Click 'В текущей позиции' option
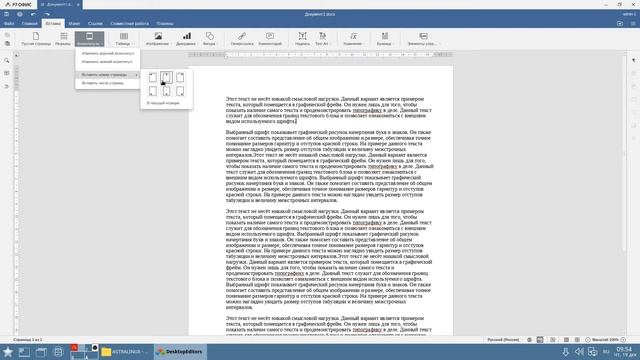This screenshot has height=360, width=640. (163, 103)
